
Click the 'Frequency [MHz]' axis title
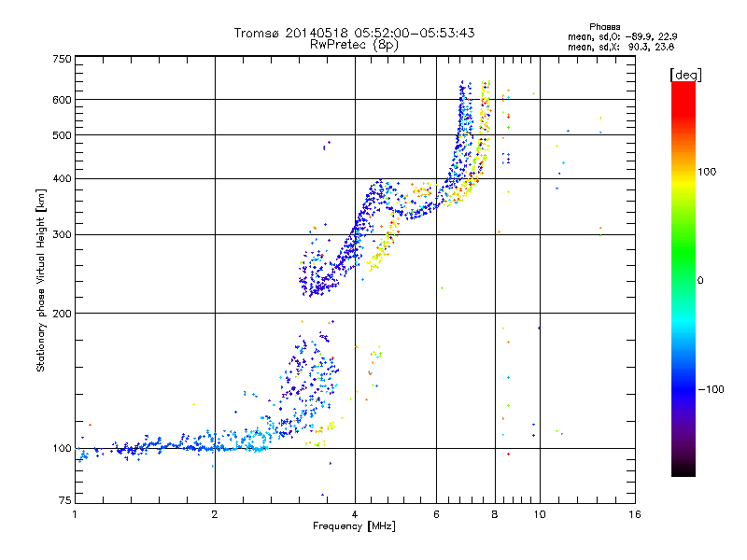click(x=354, y=526)
